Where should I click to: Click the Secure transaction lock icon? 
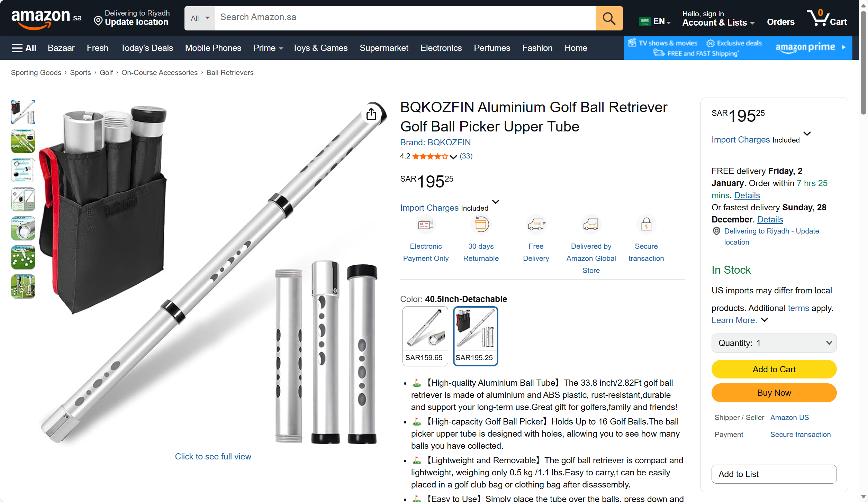(x=646, y=225)
